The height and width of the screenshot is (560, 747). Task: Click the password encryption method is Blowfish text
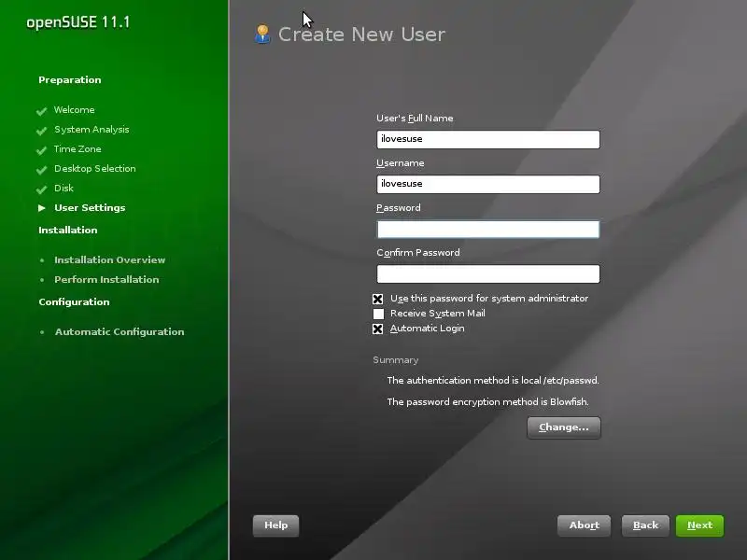(x=487, y=402)
